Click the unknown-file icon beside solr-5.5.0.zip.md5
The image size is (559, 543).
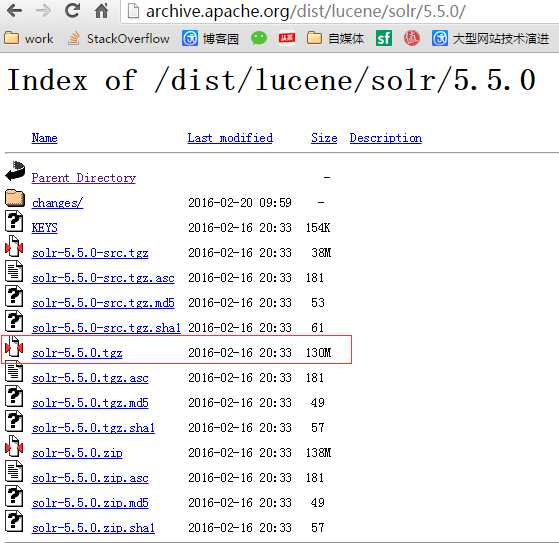click(14, 496)
